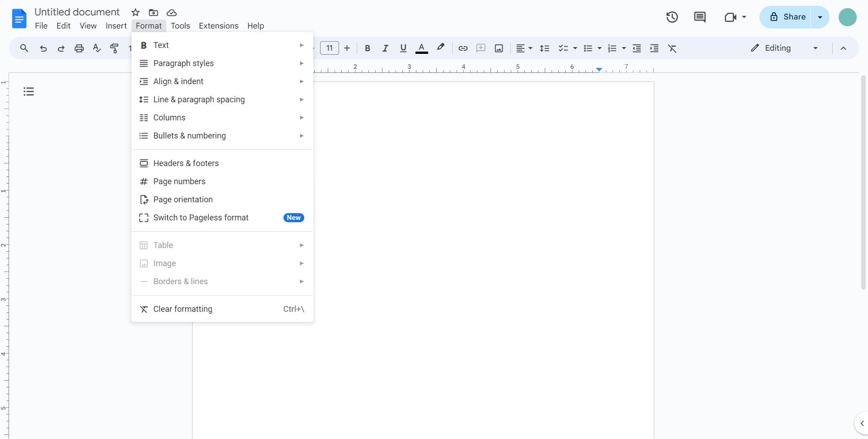Open version history
The width and height of the screenshot is (868, 439).
pos(672,17)
